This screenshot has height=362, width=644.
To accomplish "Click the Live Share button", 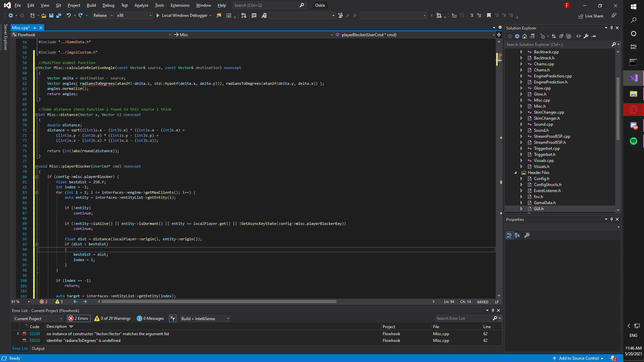I will click(591, 16).
